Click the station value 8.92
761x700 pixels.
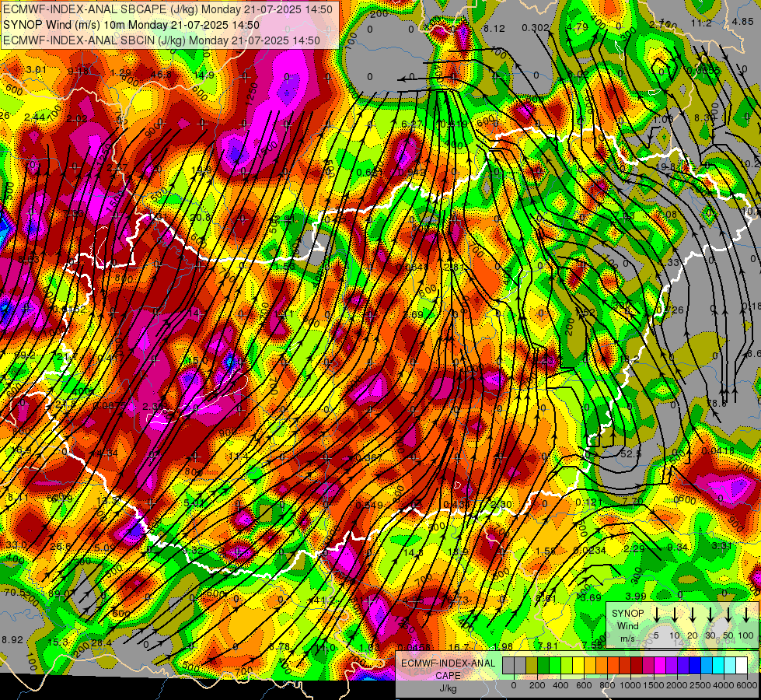click(12, 640)
